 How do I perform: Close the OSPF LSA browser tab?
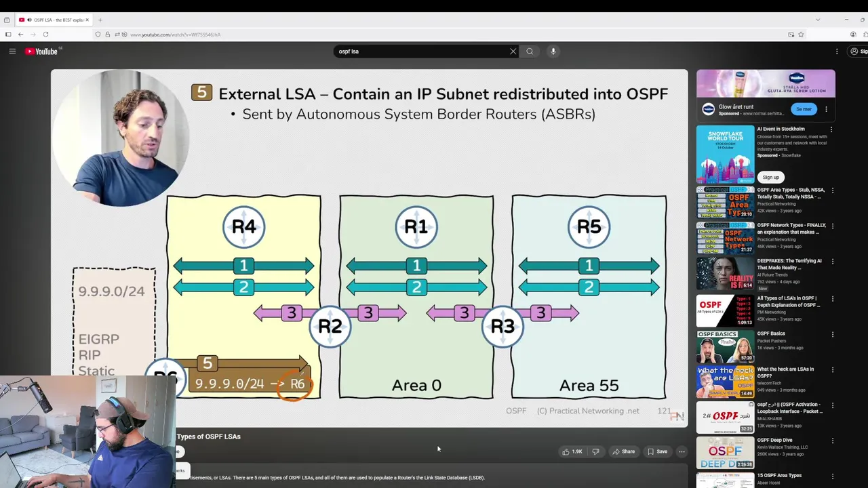[x=87, y=20]
